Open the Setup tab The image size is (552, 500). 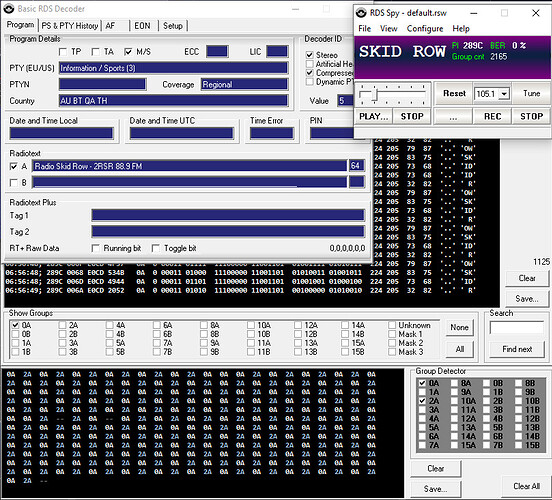172,26
